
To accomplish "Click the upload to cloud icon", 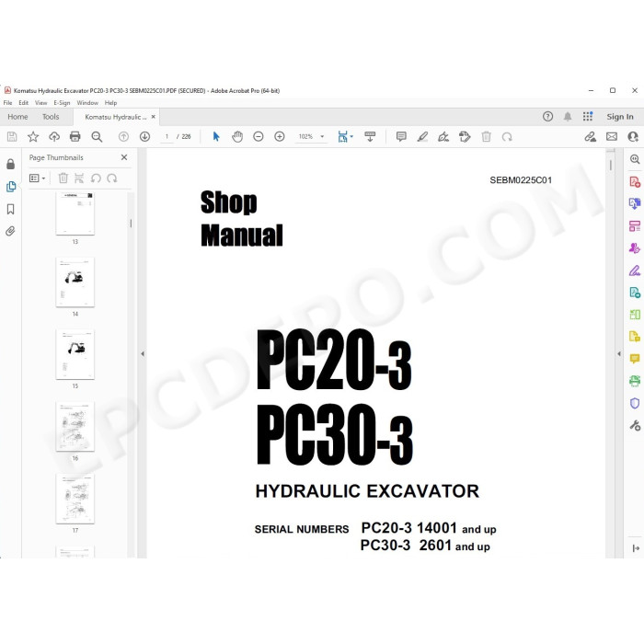I will 54,137.
